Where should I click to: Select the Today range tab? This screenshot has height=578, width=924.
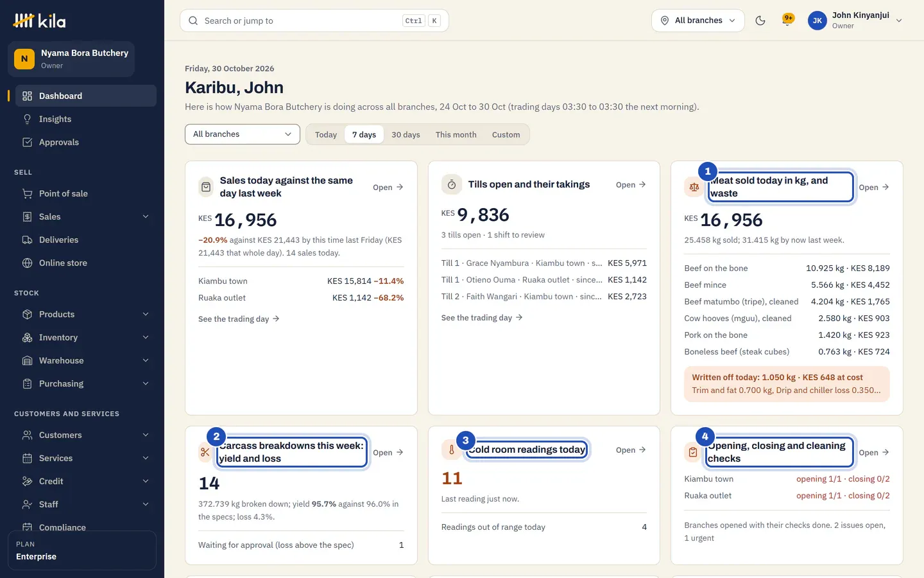(x=326, y=134)
